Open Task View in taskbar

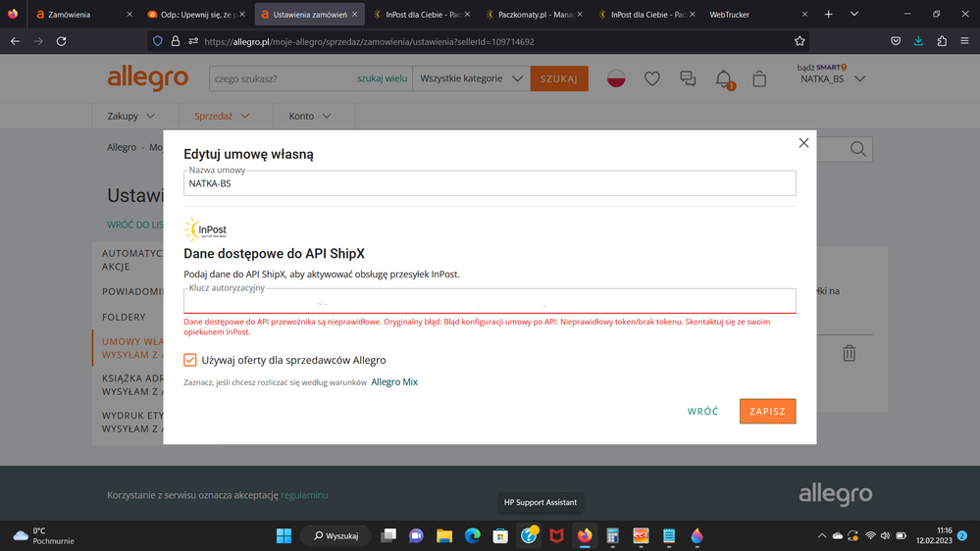tap(388, 535)
